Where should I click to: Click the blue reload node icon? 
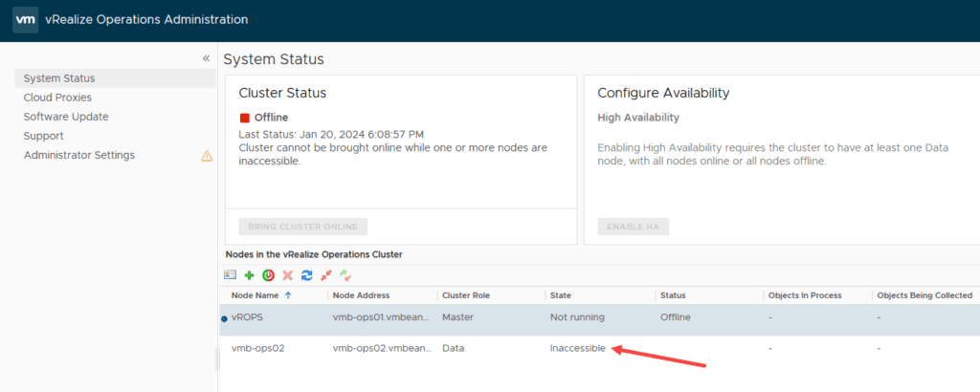click(306, 274)
